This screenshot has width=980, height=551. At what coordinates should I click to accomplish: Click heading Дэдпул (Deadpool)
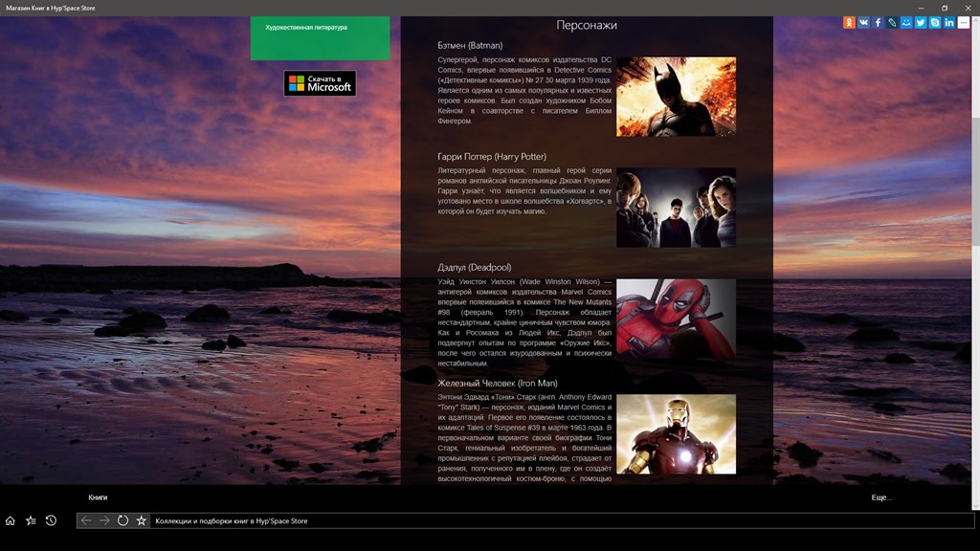tap(474, 268)
